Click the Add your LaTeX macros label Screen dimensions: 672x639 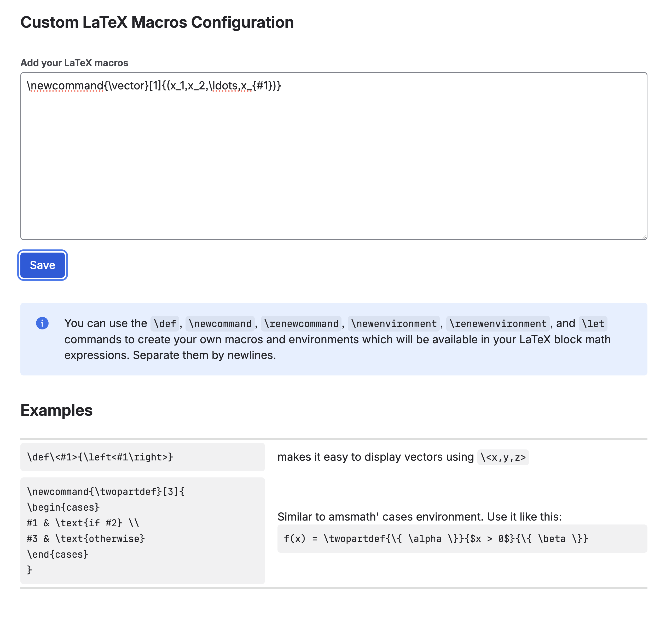pos(74,63)
